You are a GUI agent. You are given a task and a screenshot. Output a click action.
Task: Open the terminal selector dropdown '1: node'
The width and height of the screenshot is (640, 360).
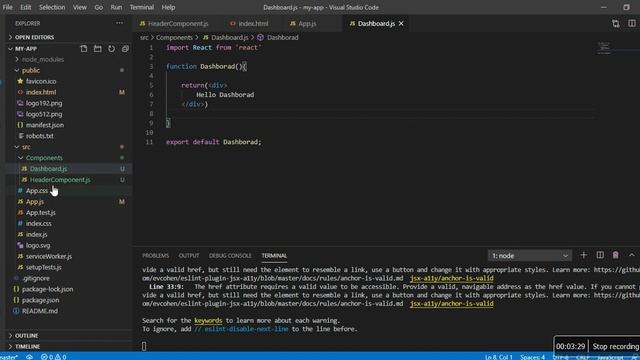[529, 256]
